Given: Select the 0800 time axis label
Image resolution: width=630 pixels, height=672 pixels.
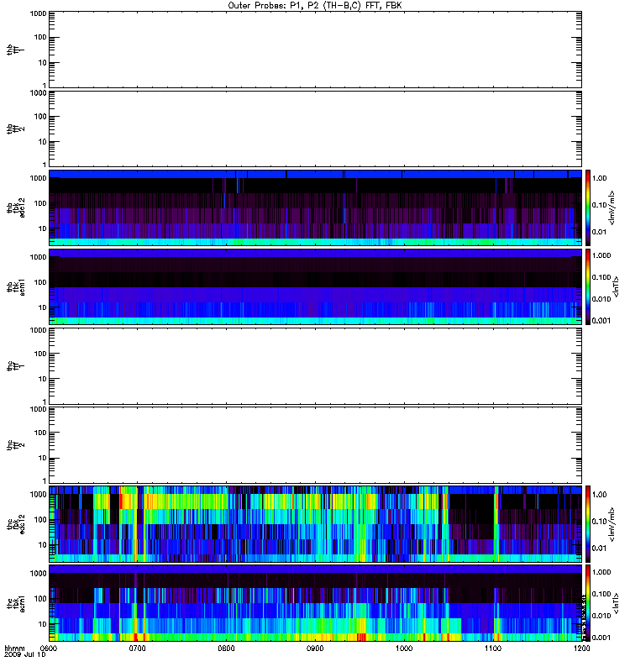Looking at the screenshot, I should [x=226, y=648].
